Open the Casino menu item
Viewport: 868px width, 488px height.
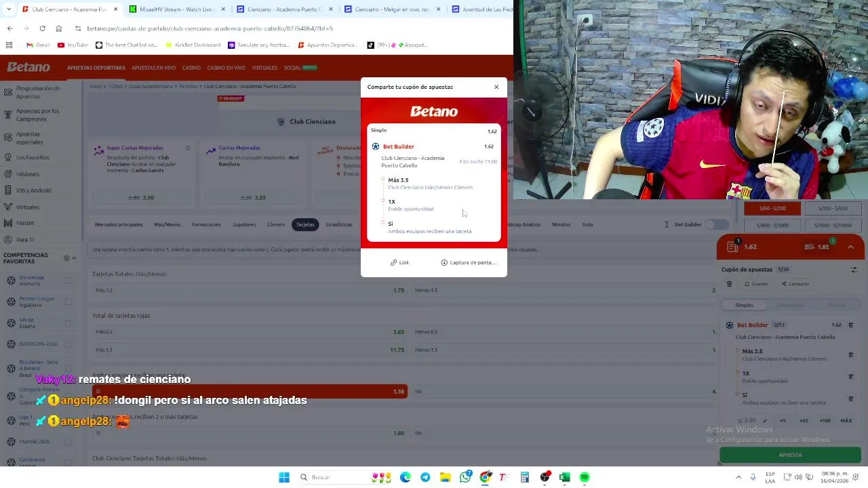coord(191,68)
